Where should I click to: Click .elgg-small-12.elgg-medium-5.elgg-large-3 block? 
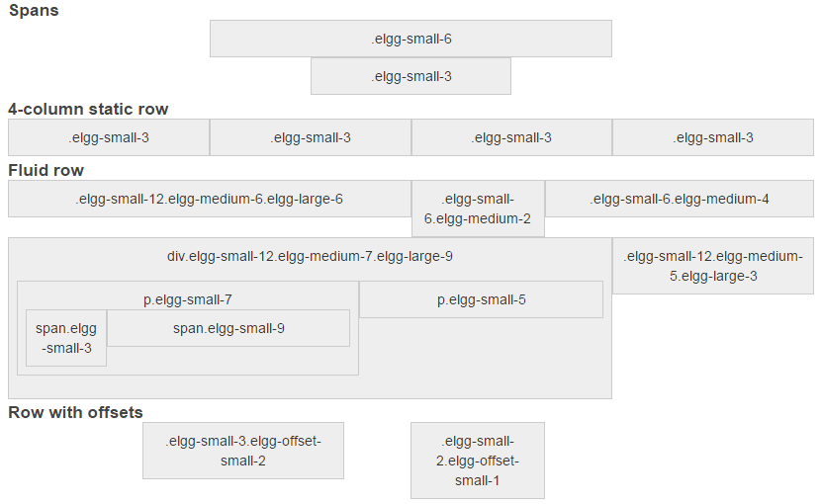tap(713, 266)
